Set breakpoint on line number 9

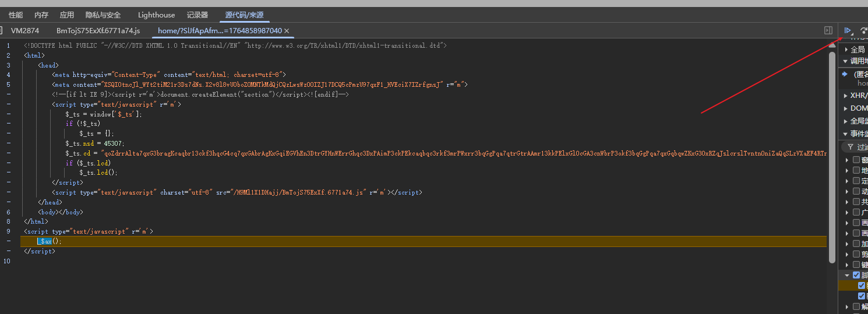(x=8, y=231)
